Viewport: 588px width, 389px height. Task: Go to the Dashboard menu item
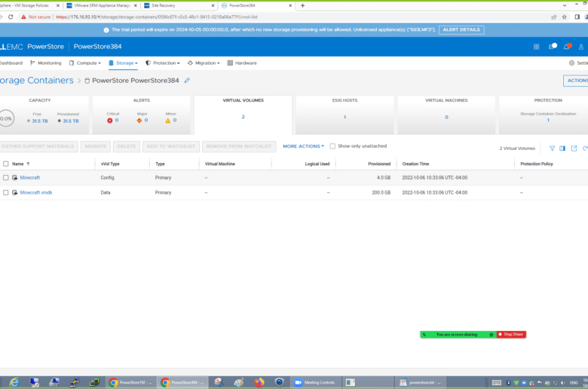pos(11,63)
